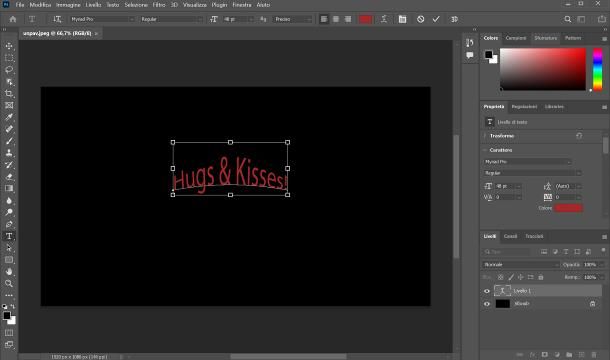Switch to the Canali tab
The width and height of the screenshot is (610, 360).
[x=510, y=236]
